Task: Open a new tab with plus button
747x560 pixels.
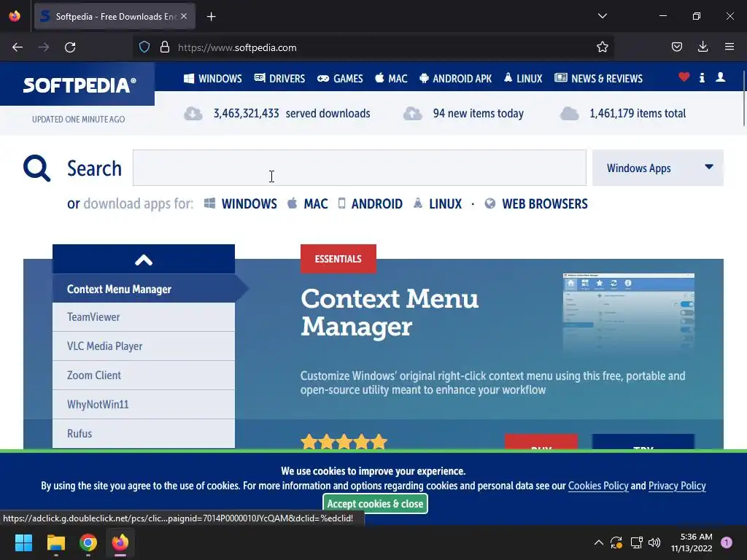Action: pos(211,17)
